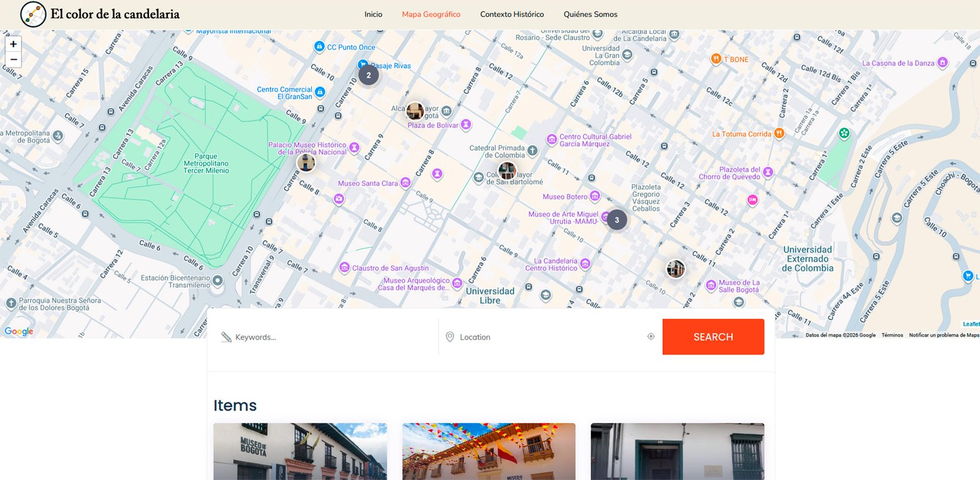Open the Términos link on the map
The height and width of the screenshot is (480, 980).
coord(892,335)
